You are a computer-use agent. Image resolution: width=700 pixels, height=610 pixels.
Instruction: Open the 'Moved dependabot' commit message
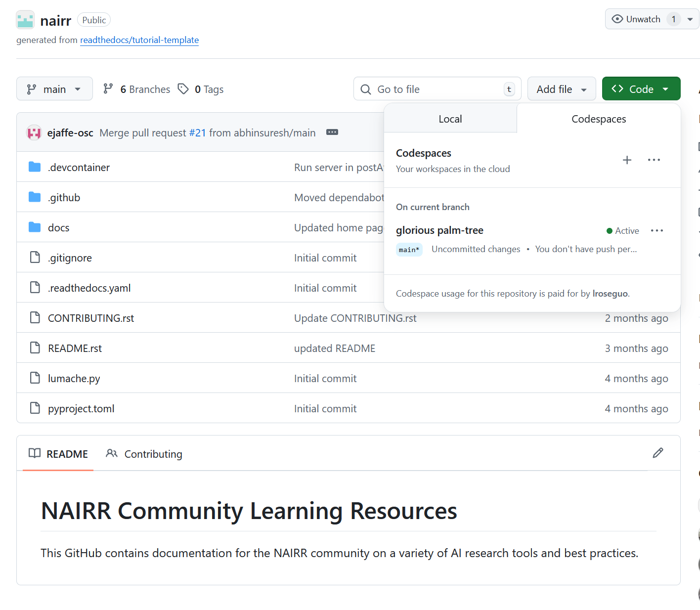coord(339,197)
